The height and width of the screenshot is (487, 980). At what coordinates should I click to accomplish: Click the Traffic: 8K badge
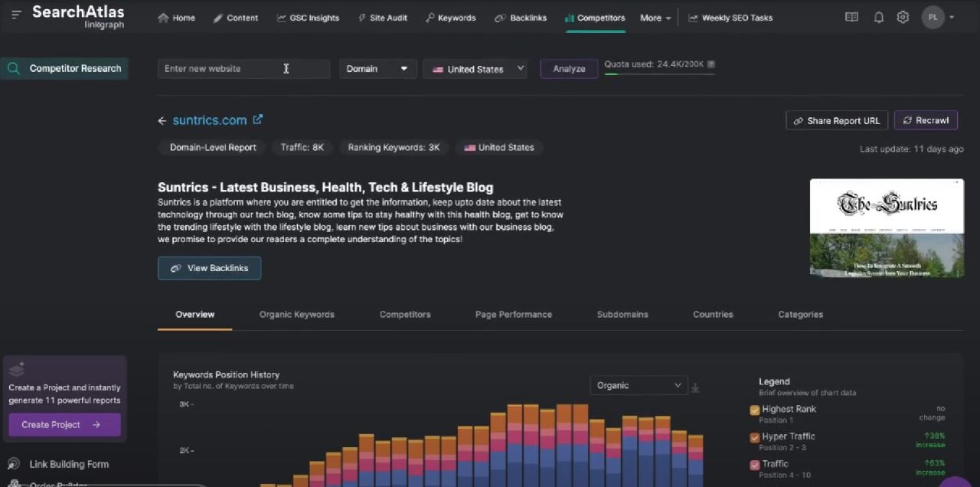click(x=302, y=147)
